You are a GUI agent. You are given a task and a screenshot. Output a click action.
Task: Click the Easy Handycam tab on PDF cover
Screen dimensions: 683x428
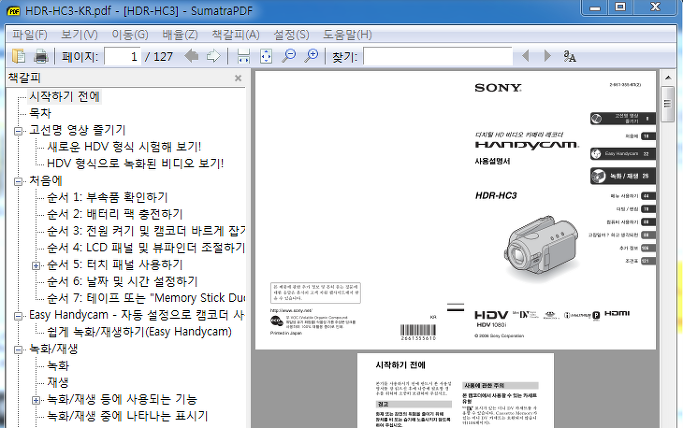pyautogui.click(x=623, y=154)
